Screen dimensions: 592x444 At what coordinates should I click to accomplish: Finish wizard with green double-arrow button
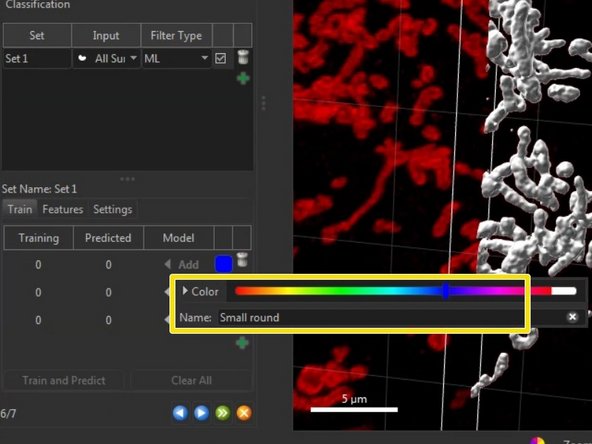coord(222,413)
